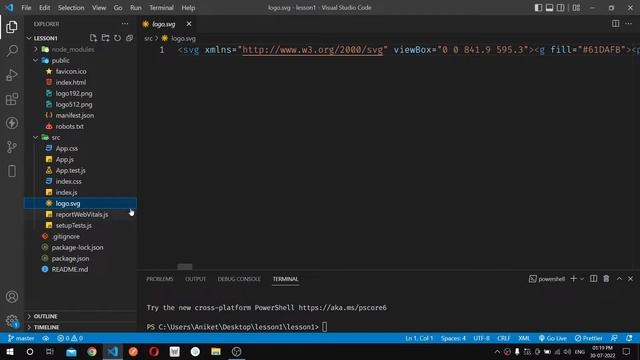Maximize panel with up chevron
This screenshot has height=360, width=640.
coord(619,279)
